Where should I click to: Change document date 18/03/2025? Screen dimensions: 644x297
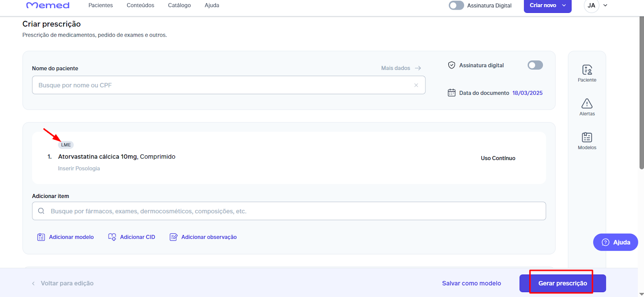527,93
